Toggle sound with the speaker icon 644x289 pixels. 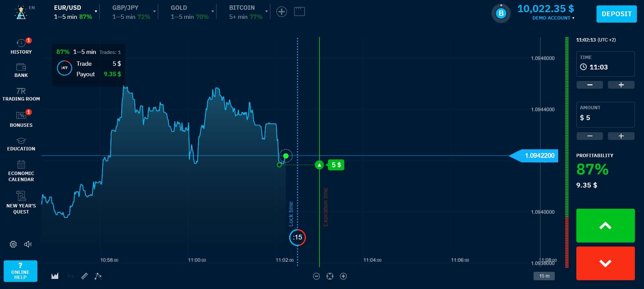pyautogui.click(x=28, y=244)
